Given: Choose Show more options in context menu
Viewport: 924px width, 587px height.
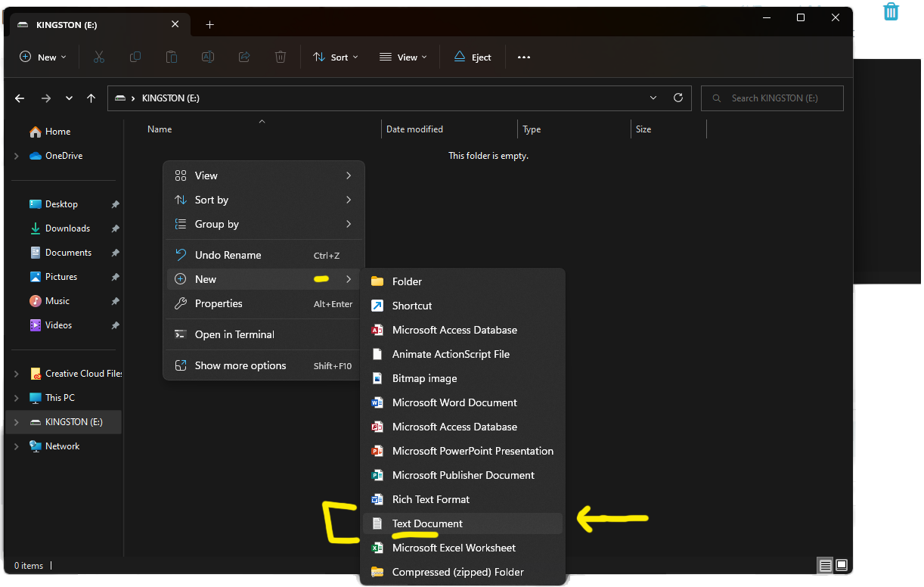Looking at the screenshot, I should (x=264, y=365).
